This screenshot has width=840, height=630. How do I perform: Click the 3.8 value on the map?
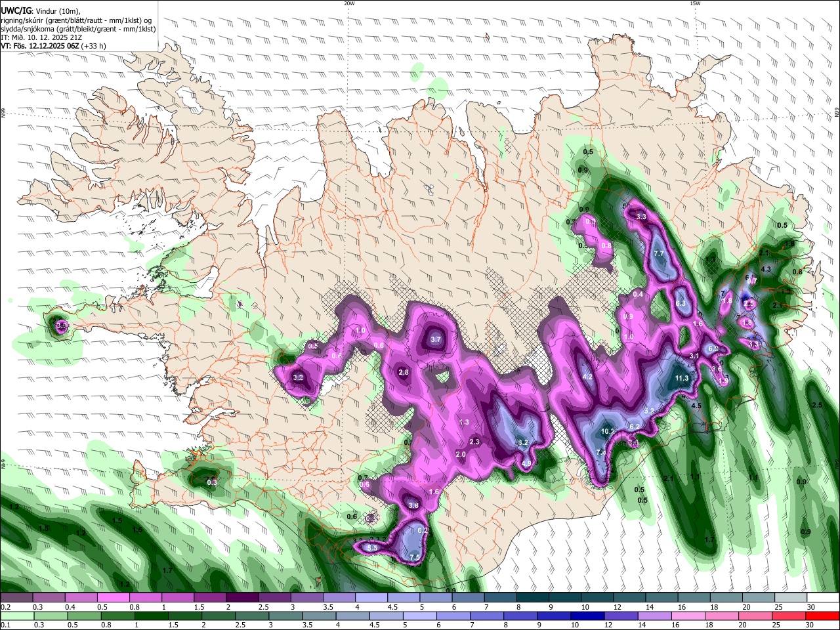coord(413,505)
